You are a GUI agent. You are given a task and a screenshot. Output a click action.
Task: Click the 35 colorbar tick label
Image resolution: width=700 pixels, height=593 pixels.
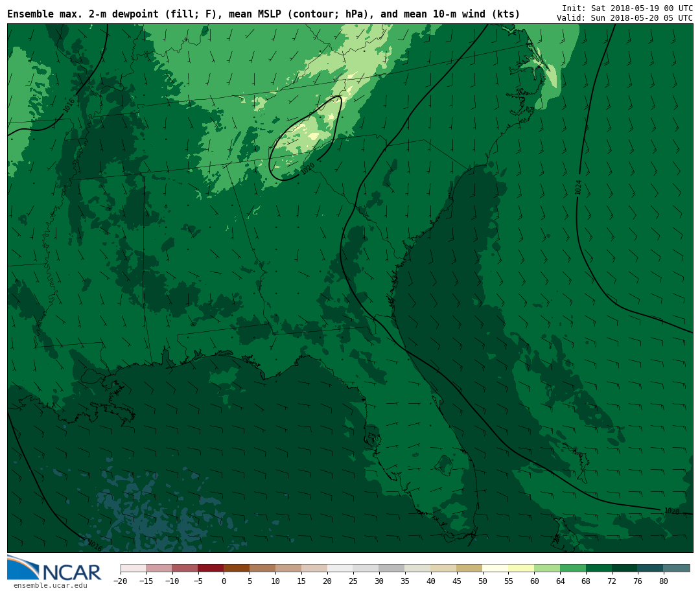[x=405, y=581]
